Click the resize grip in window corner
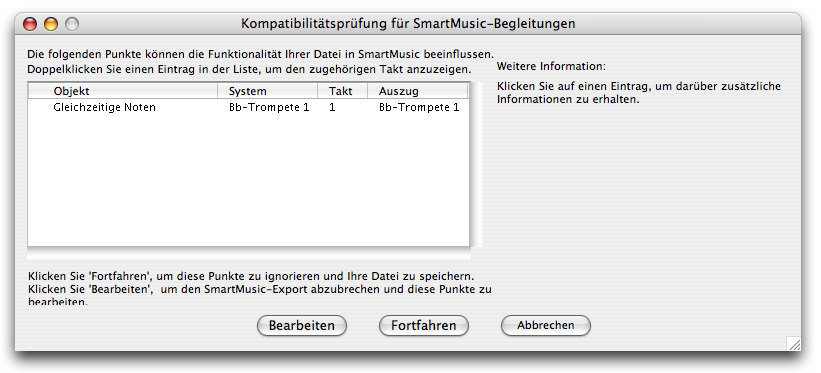 794,344
